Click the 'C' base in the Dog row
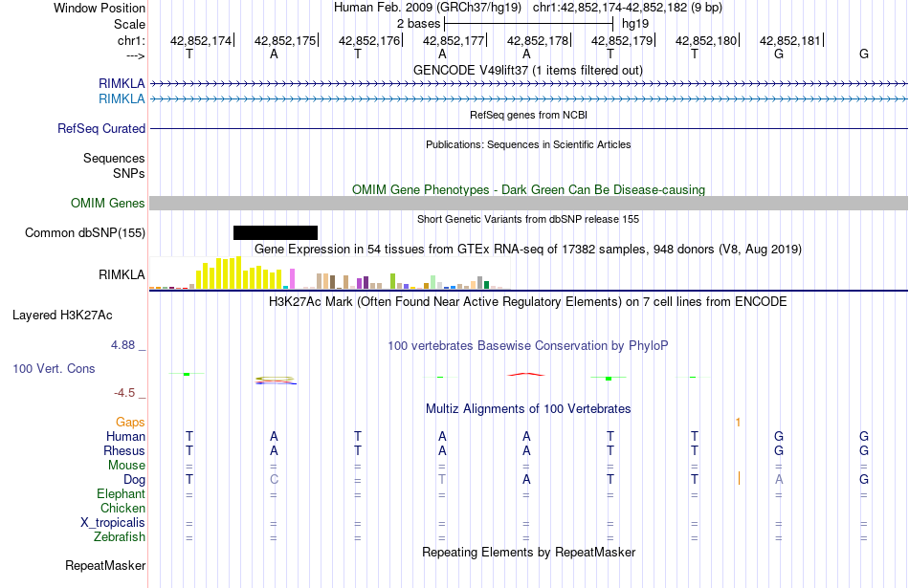The width and height of the screenshot is (909, 588). (275, 480)
